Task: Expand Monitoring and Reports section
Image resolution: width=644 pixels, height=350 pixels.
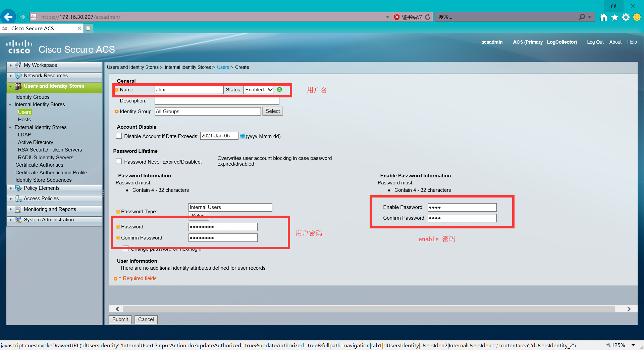Action: [11, 209]
